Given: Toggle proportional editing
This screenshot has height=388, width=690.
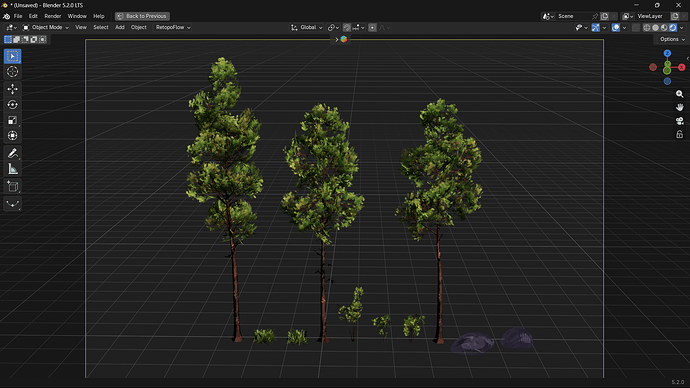Looking at the screenshot, I should point(372,27).
